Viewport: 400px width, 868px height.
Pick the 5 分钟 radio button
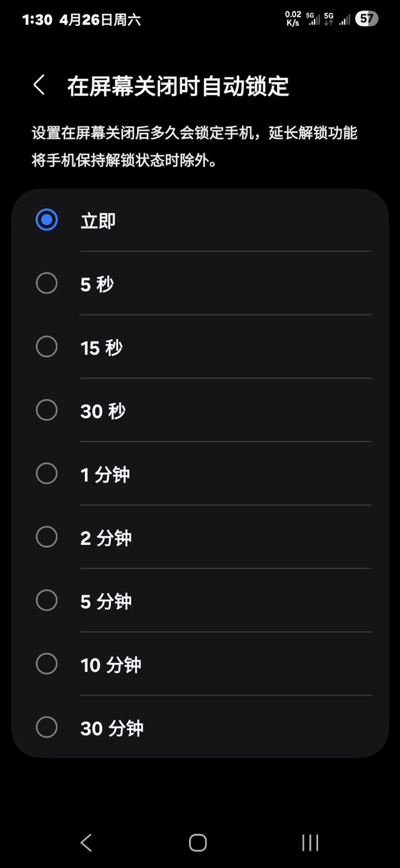[x=47, y=601]
